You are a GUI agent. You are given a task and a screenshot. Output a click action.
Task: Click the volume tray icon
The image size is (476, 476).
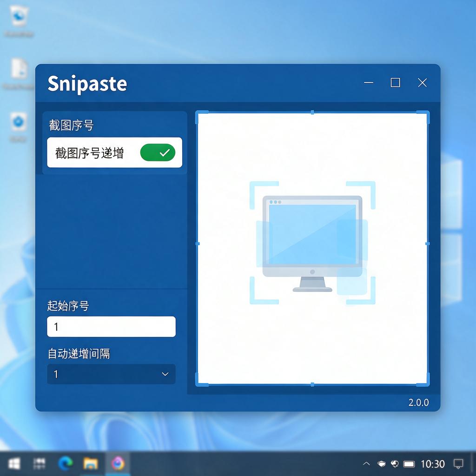395,464
